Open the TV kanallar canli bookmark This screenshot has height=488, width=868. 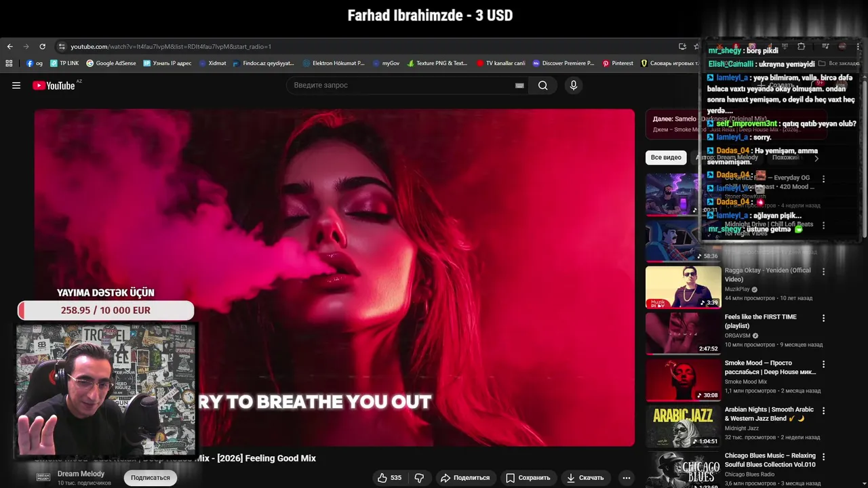coord(501,63)
